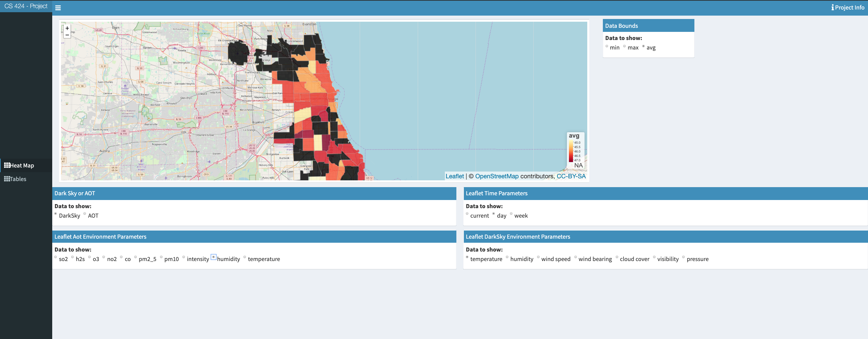Viewport: 868px width, 339px height.
Task: Select humidity in Aot Environment Parameters
Action: [214, 257]
